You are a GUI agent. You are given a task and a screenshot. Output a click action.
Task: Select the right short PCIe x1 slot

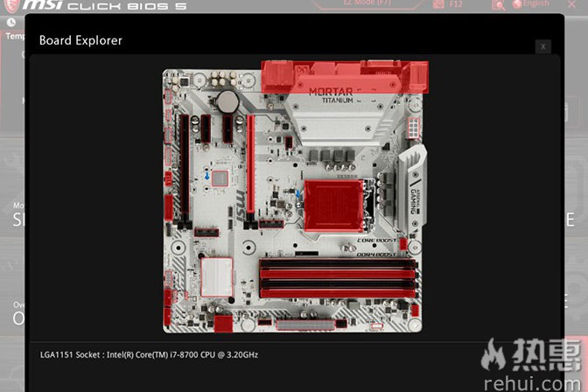pyautogui.click(x=227, y=129)
